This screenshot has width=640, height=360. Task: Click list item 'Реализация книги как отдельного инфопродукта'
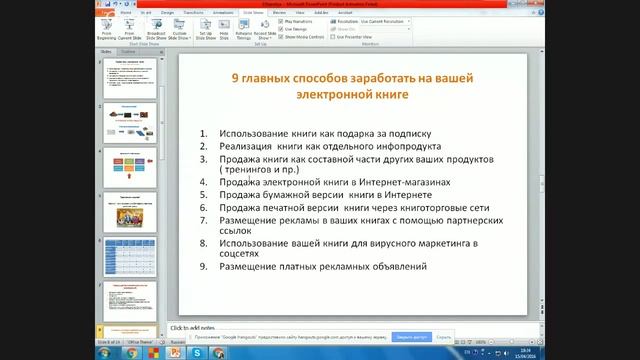point(330,146)
